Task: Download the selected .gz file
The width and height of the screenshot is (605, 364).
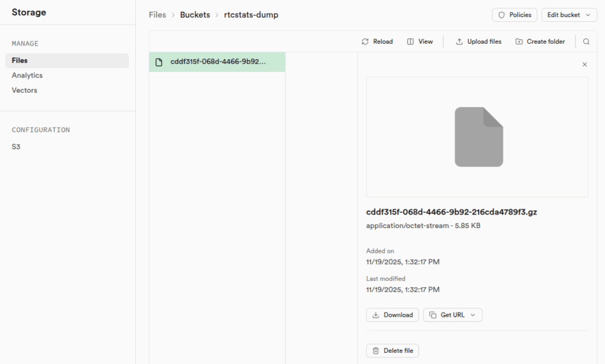Action: [x=392, y=315]
